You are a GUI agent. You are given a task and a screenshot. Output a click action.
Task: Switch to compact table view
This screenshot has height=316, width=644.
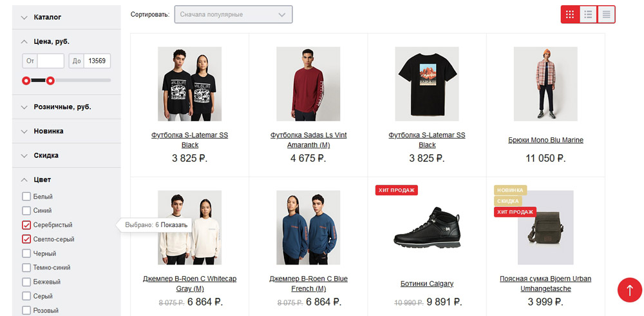606,14
